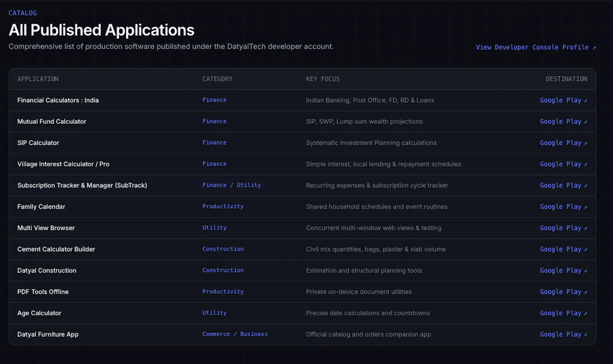Screen dimensions: 613x364
Task: Open Google Play link for Subscription Tracker row
Action: click(564, 185)
